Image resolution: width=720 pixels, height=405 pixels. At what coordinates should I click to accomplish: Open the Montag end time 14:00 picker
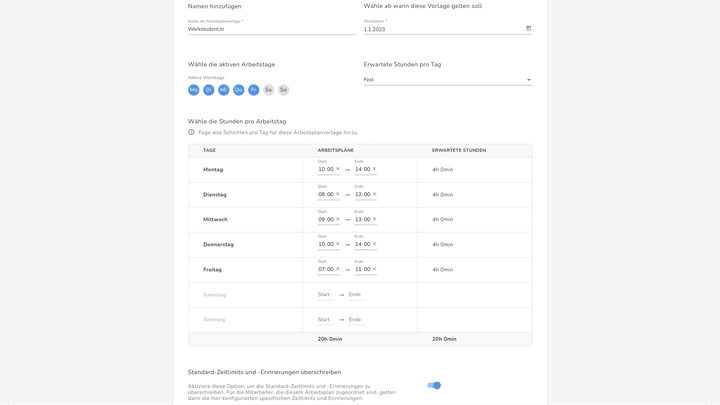click(x=362, y=170)
